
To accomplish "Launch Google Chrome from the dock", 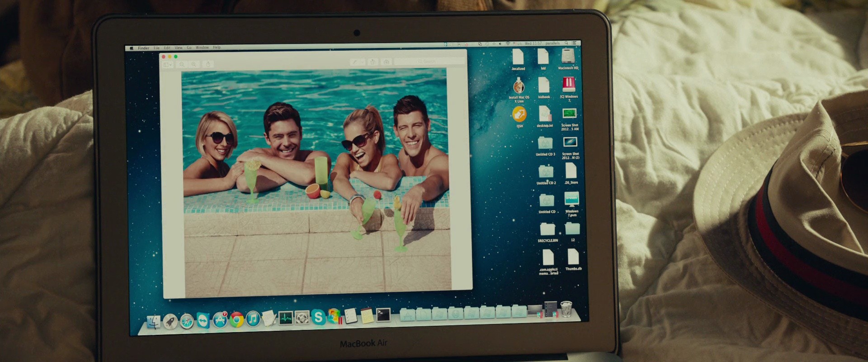I will (236, 320).
